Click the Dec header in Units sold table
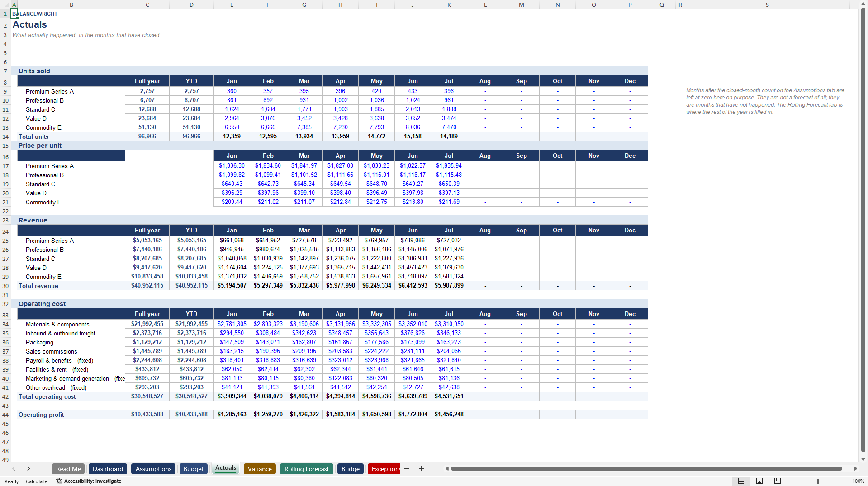 (630, 81)
